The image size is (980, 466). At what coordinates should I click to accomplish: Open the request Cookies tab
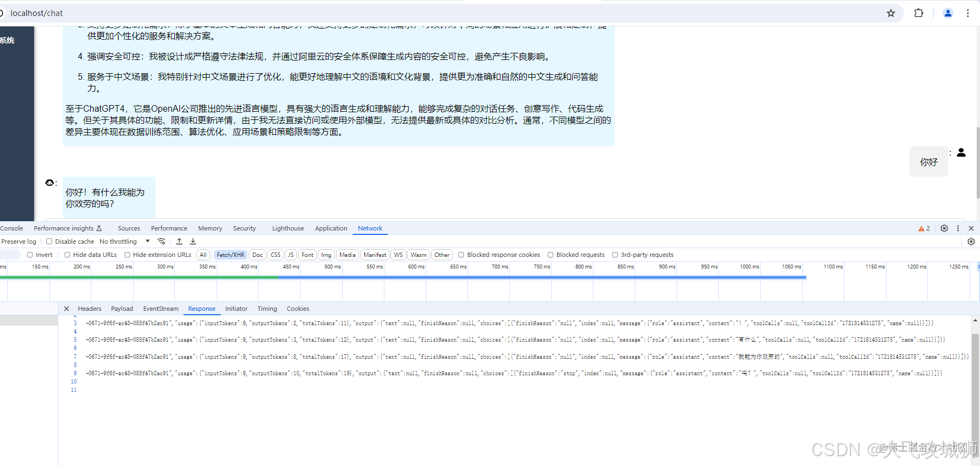298,309
